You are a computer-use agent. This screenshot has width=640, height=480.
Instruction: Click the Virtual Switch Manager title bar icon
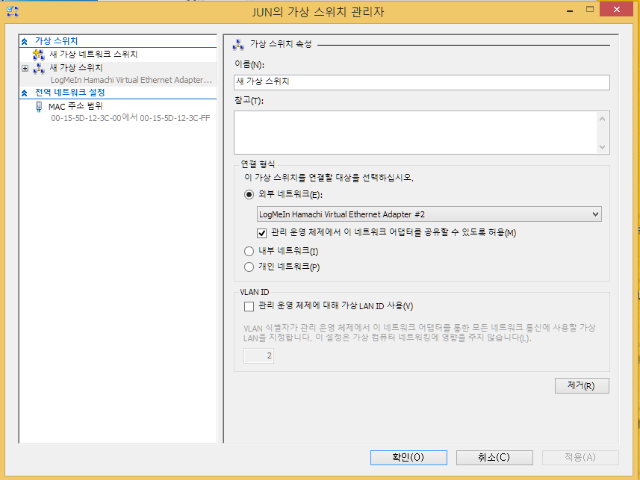coord(12,11)
